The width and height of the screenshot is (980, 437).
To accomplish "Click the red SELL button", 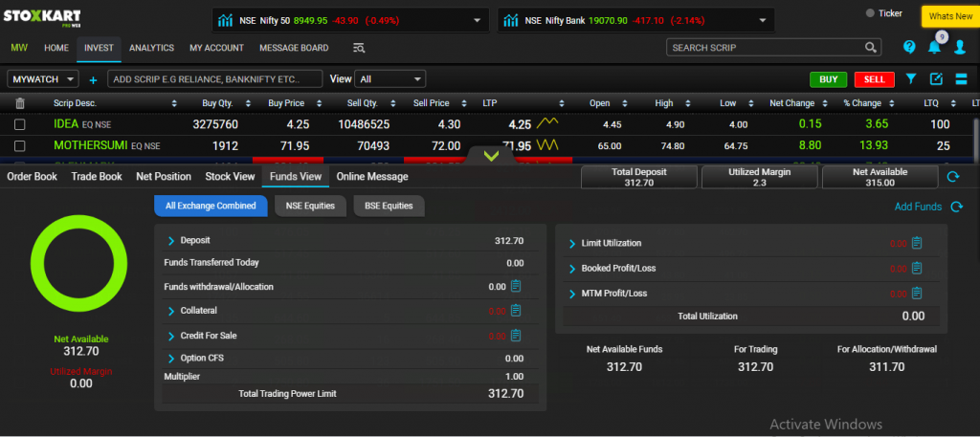I will coord(875,79).
